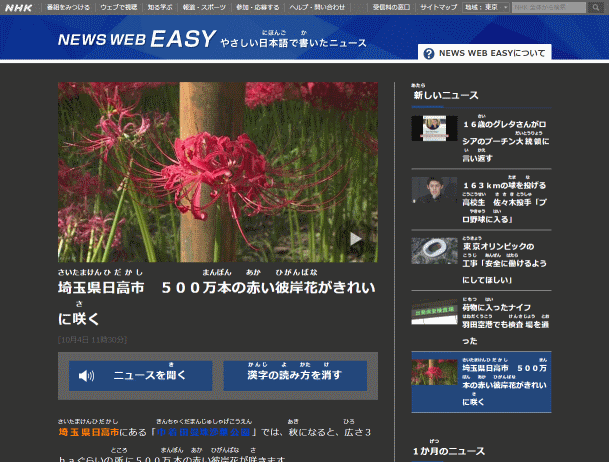Click the NHK logo

(x=18, y=7)
